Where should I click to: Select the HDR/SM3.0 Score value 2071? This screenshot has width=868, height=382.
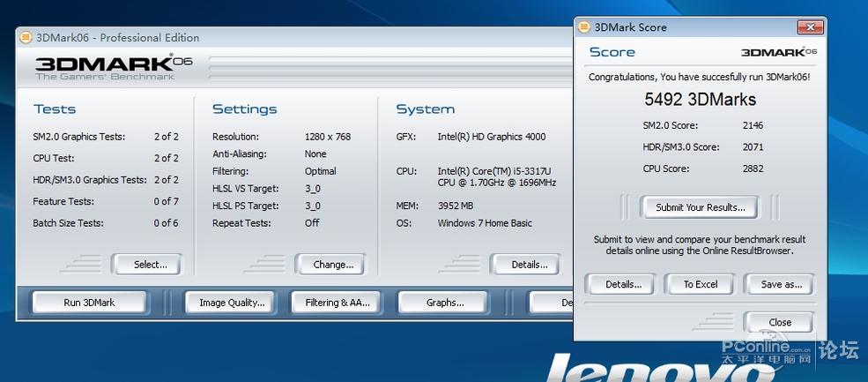pos(753,147)
